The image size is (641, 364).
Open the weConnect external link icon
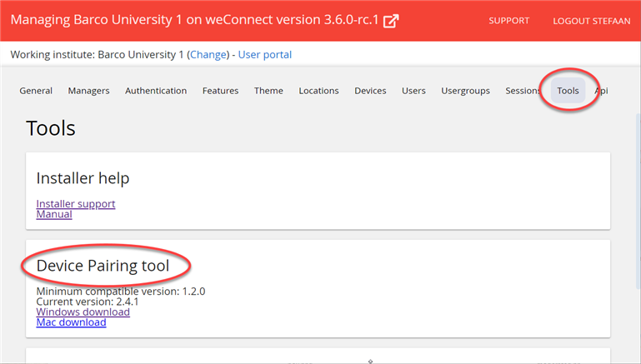point(391,21)
